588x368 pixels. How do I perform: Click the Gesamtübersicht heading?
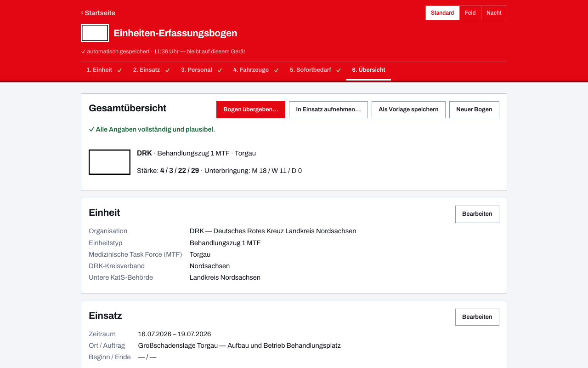[x=128, y=108]
